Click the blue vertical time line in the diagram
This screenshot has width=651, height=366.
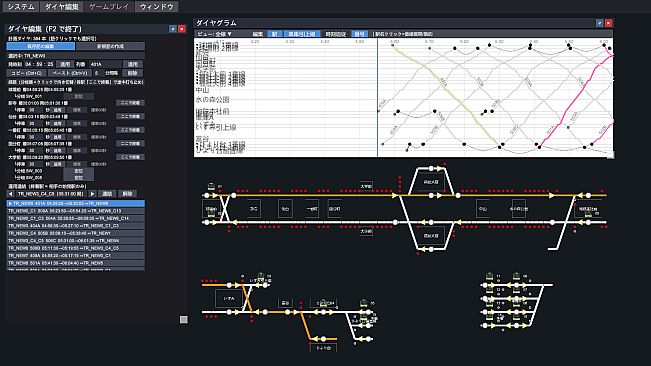click(x=377, y=98)
